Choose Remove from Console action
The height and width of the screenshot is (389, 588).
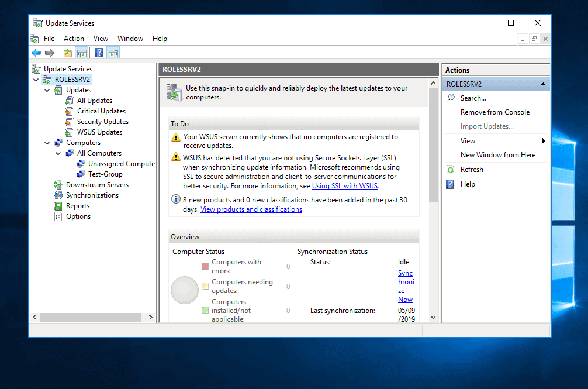click(495, 112)
